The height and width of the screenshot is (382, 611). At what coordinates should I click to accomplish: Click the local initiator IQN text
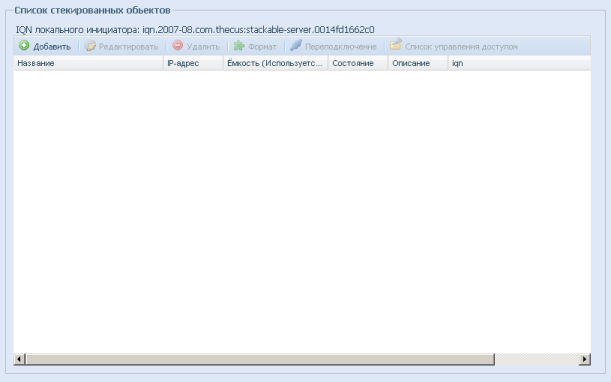pyautogui.click(x=195, y=30)
